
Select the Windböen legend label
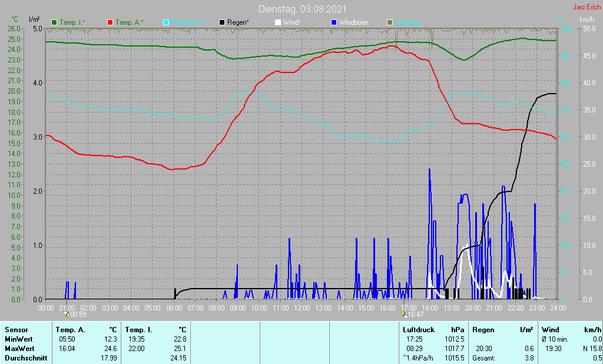point(353,22)
